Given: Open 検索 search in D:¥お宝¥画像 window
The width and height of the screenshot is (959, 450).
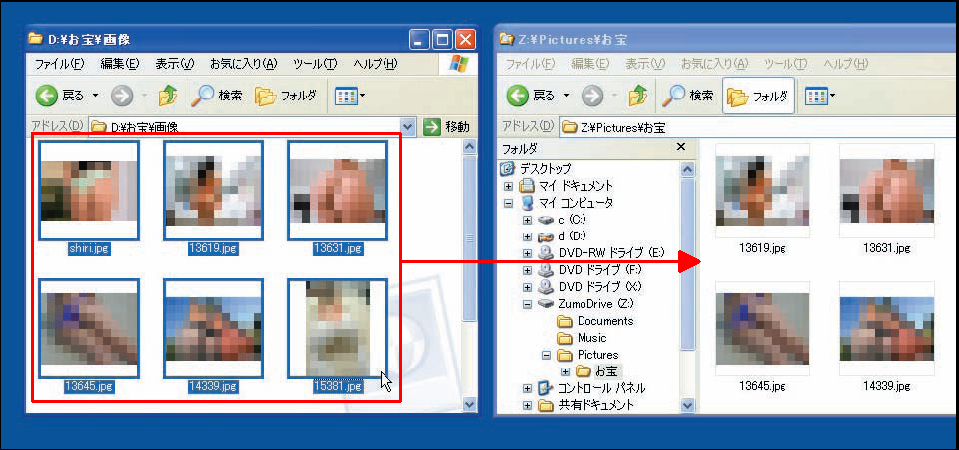Looking at the screenshot, I should 217,95.
